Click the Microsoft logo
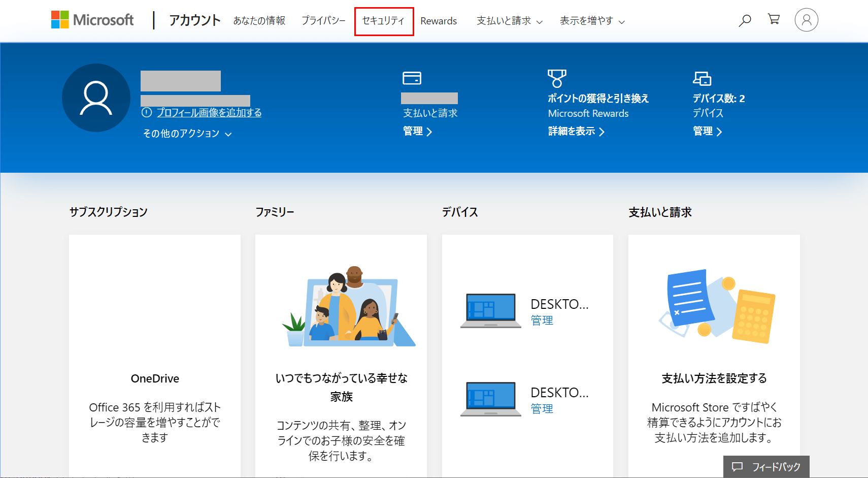 [x=92, y=20]
